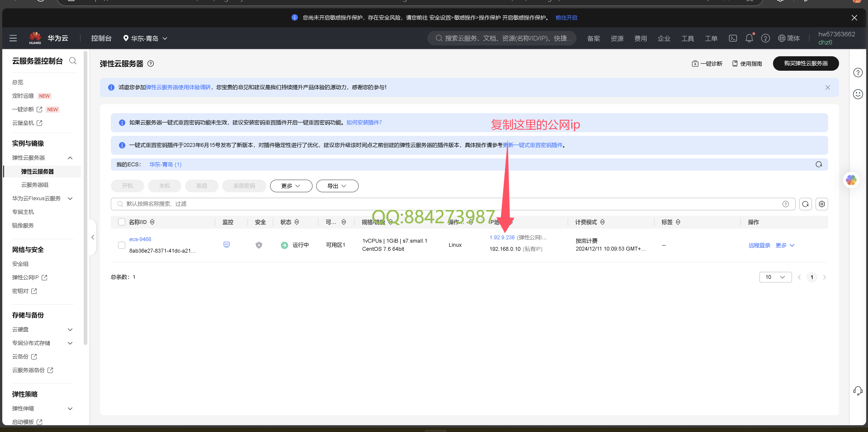The height and width of the screenshot is (432, 868).
Task: Expand 弹性伸缩 sidebar group
Action: (x=70, y=409)
